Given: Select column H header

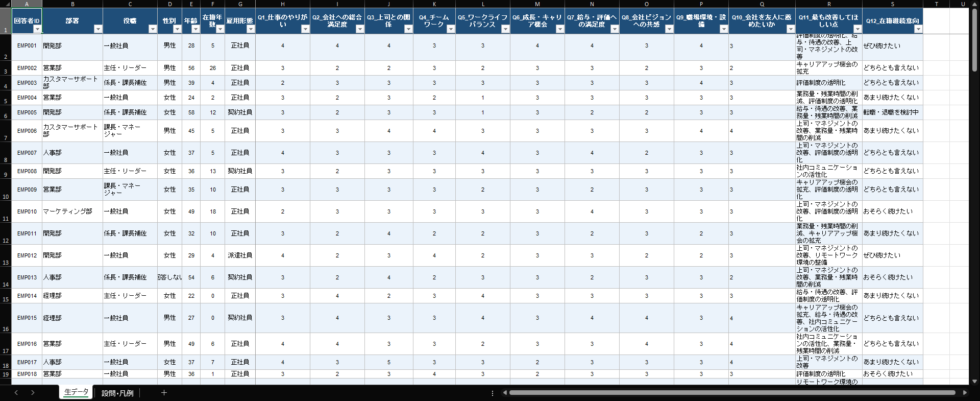Looking at the screenshot, I should [282, 4].
